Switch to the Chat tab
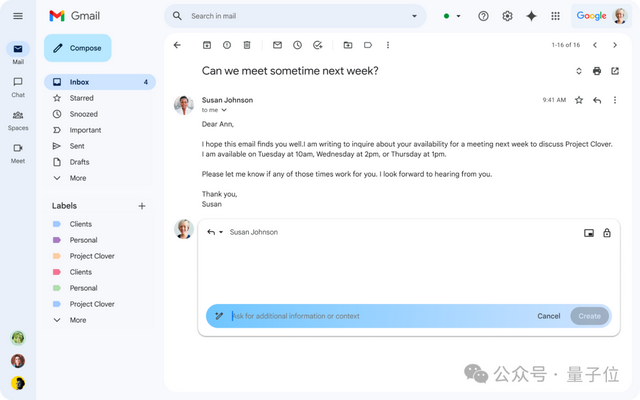The height and width of the screenshot is (400, 640). [x=18, y=86]
